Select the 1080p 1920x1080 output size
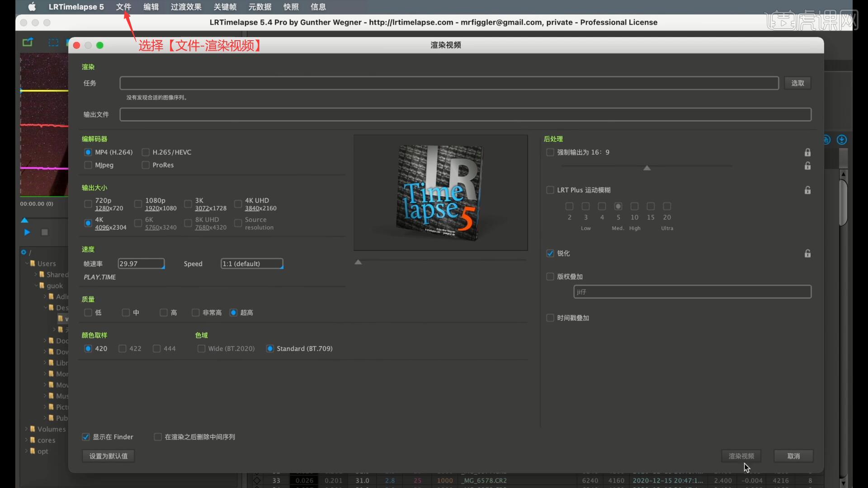This screenshot has width=868, height=488. pos(138,204)
